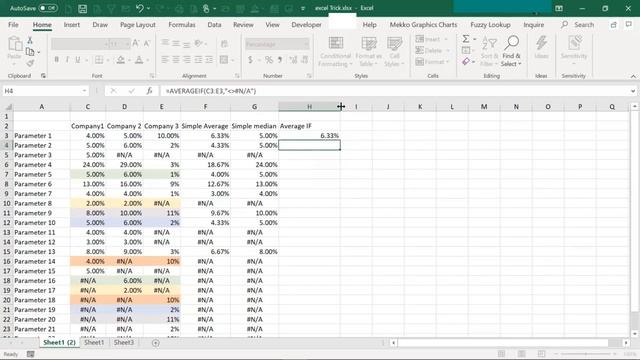Click the Sheet1 worksheet tab
This screenshot has width=640, height=360.
pos(94,343)
